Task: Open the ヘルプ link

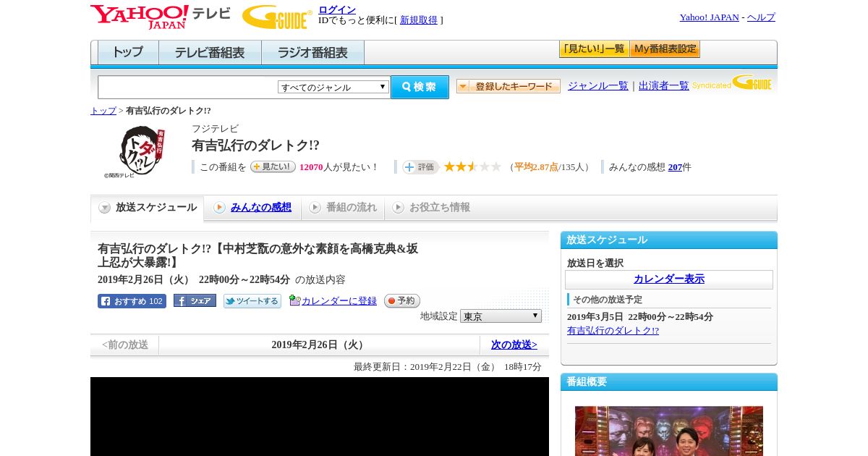Action: tap(761, 17)
